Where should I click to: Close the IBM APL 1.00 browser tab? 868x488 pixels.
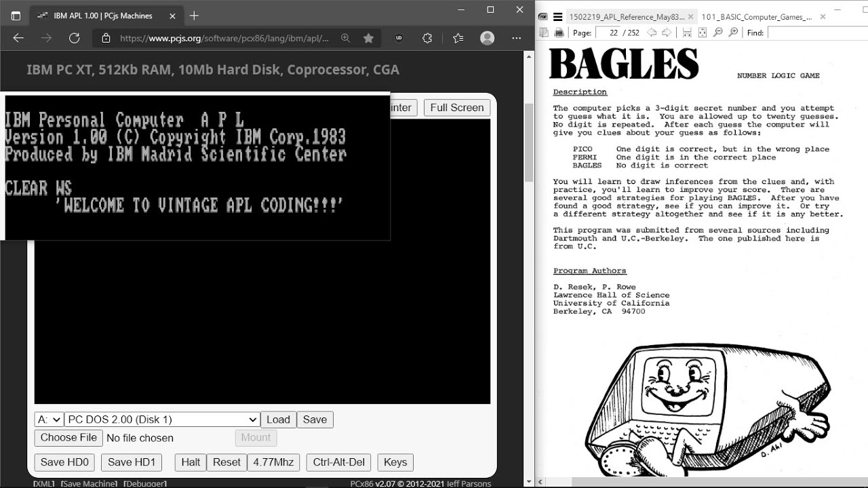click(173, 16)
